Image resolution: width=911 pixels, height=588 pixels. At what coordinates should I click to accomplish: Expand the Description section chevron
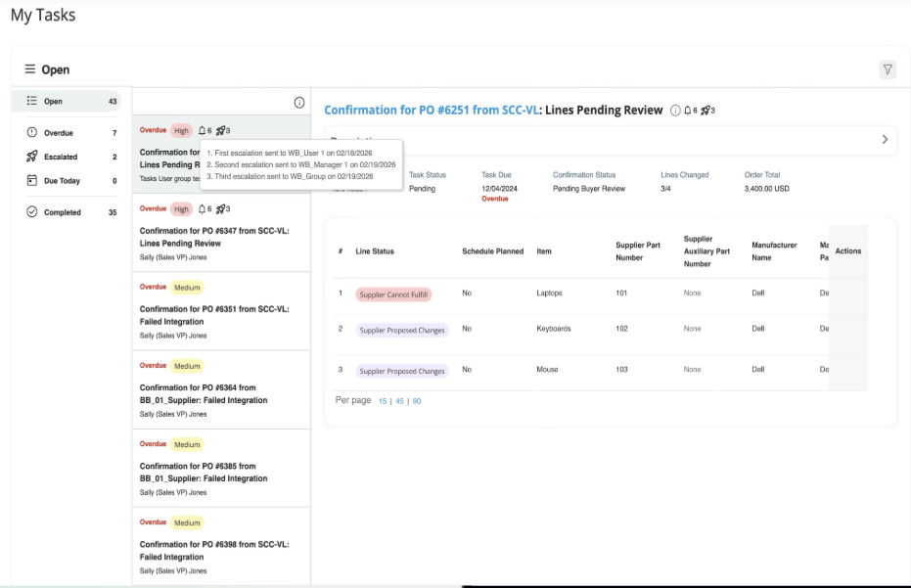[885, 140]
